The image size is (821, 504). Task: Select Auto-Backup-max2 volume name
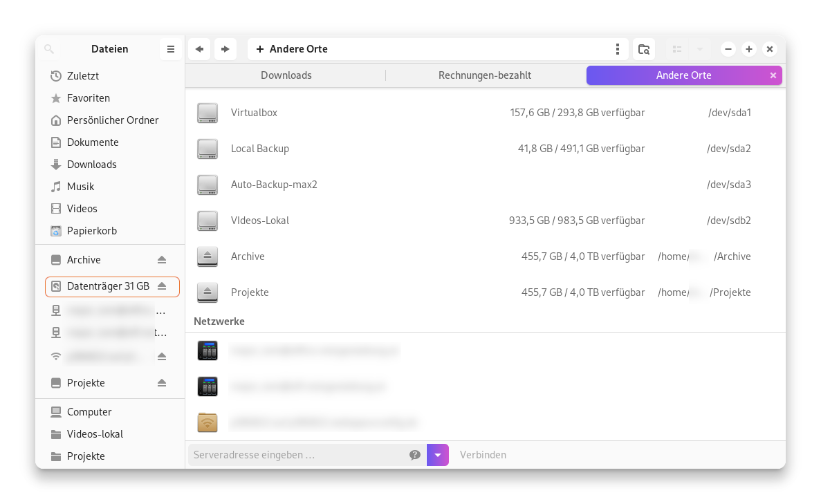(274, 185)
